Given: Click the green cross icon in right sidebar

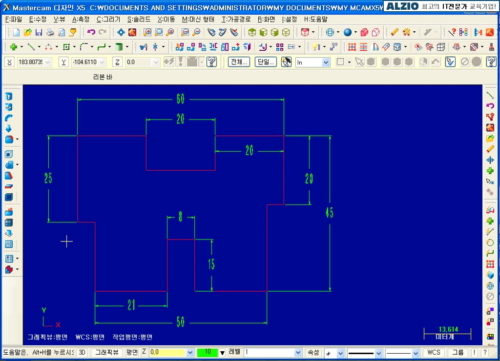Looking at the screenshot, I should 490,171.
